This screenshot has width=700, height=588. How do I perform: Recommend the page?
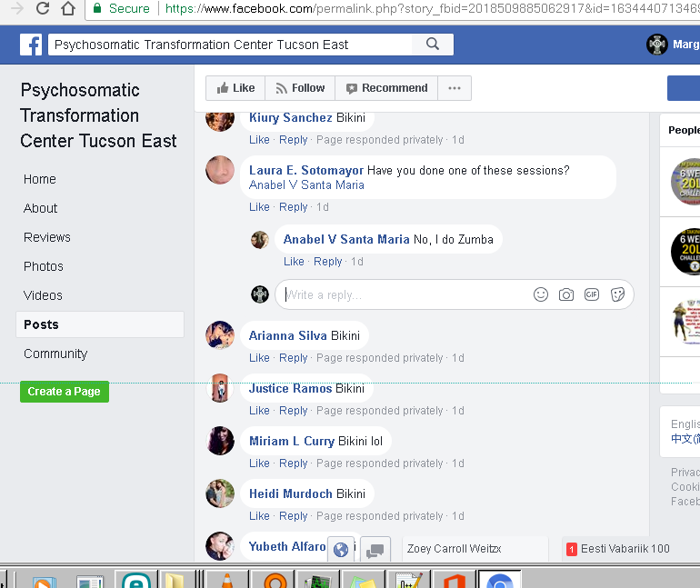[386, 88]
